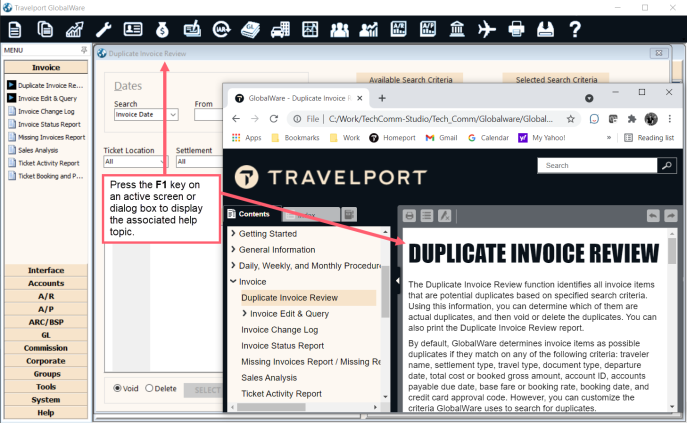Click the duplicate documents icon in toolbar
Viewport: 687px width, 423px height.
(x=45, y=29)
